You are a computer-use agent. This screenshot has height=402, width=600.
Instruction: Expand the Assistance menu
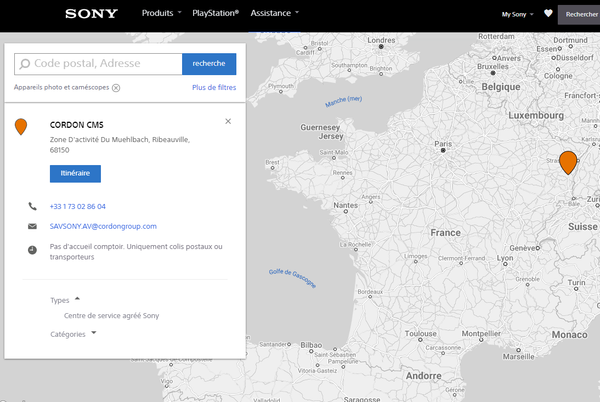[x=276, y=14]
